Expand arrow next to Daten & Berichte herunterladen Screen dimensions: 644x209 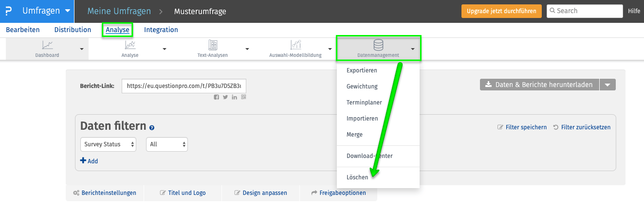(607, 85)
